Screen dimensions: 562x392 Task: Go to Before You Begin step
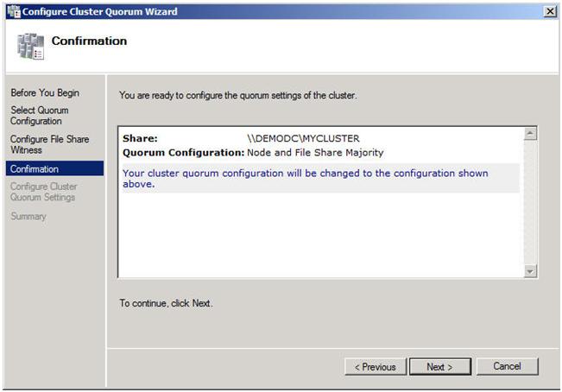[x=38, y=93]
